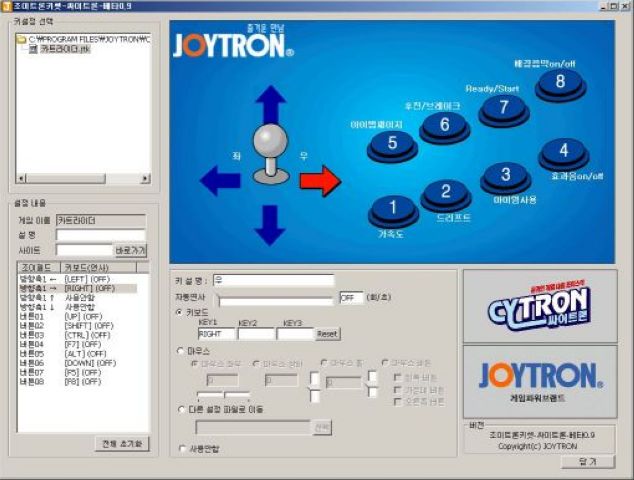Select the row with [LEFT] (OFF)
This screenshot has width=634, height=480.
pos(78,279)
